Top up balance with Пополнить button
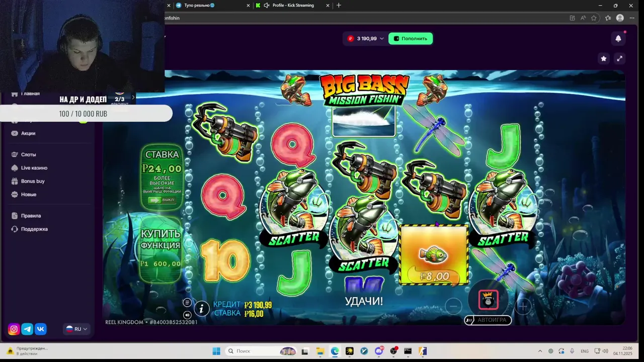Image resolution: width=644 pixels, height=362 pixels. [411, 39]
